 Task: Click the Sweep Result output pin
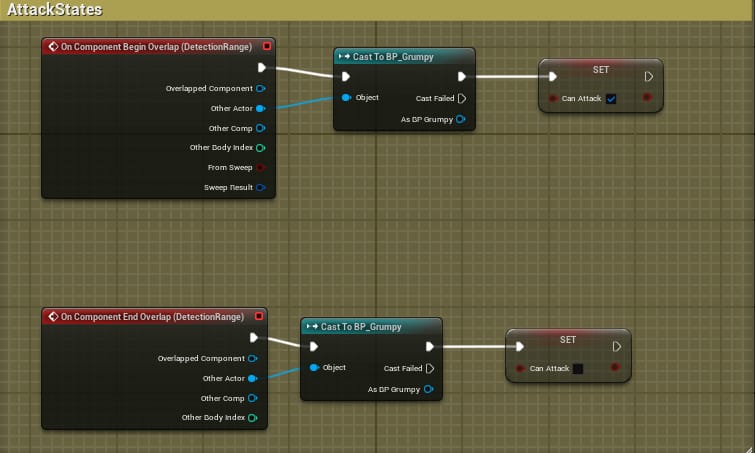(261, 187)
